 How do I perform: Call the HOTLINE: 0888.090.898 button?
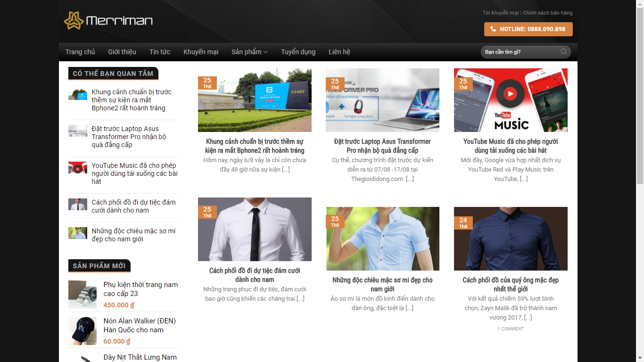click(x=528, y=29)
